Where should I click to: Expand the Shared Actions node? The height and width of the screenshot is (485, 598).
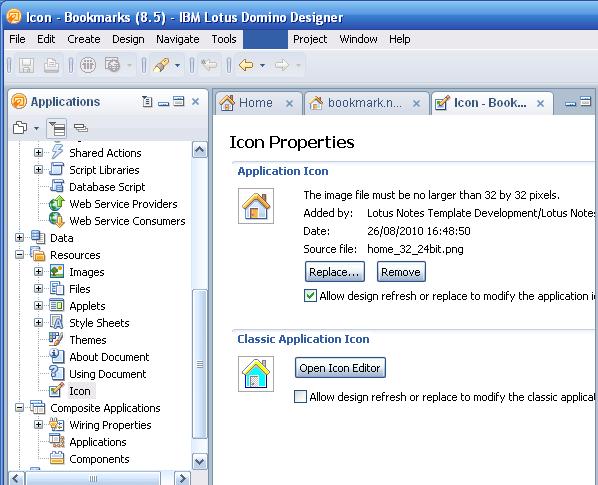38,153
